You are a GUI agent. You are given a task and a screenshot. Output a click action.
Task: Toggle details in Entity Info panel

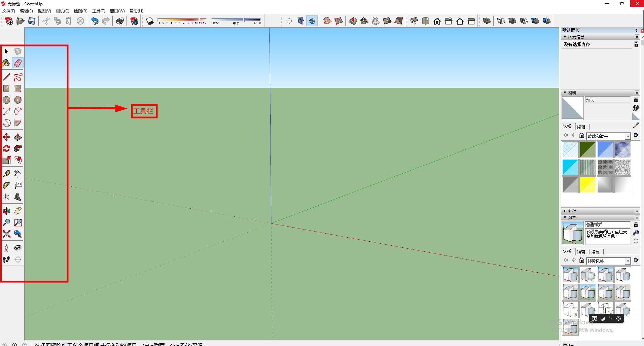(636, 44)
